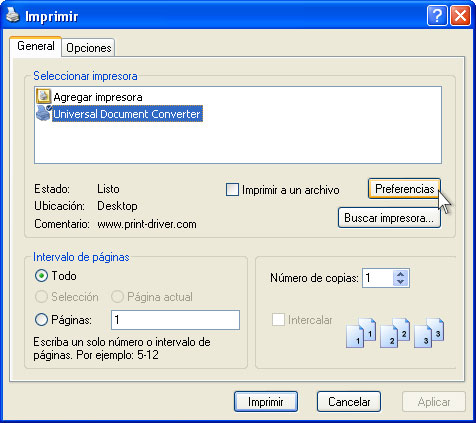
Task: Click the Imprimir button
Action: 266,402
